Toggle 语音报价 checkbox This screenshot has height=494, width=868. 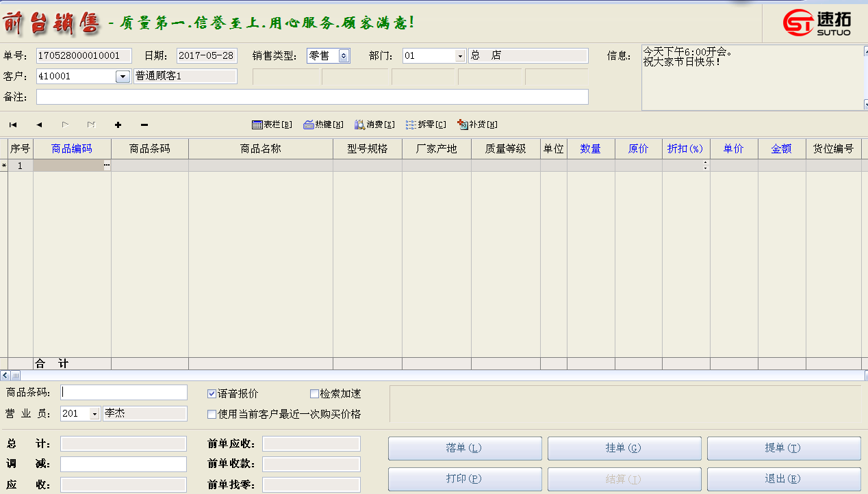pyautogui.click(x=212, y=394)
